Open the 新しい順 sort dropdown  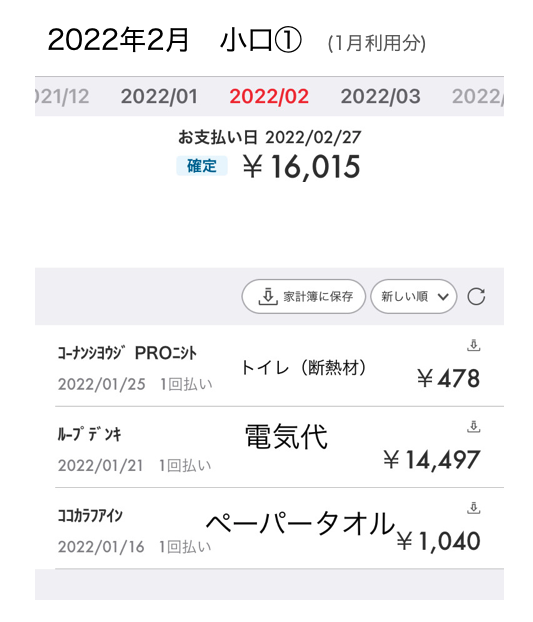tap(414, 296)
